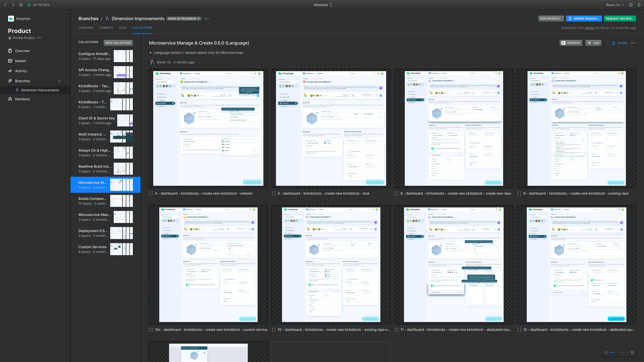Click artboard icon beside '11 - dashboard' dedicated cpu
Screen dimensions: 644x362
(x=396, y=329)
